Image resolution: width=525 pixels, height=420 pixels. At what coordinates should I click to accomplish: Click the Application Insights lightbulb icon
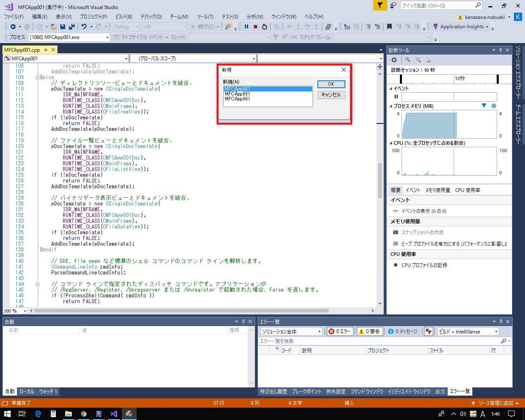pyautogui.click(x=435, y=27)
